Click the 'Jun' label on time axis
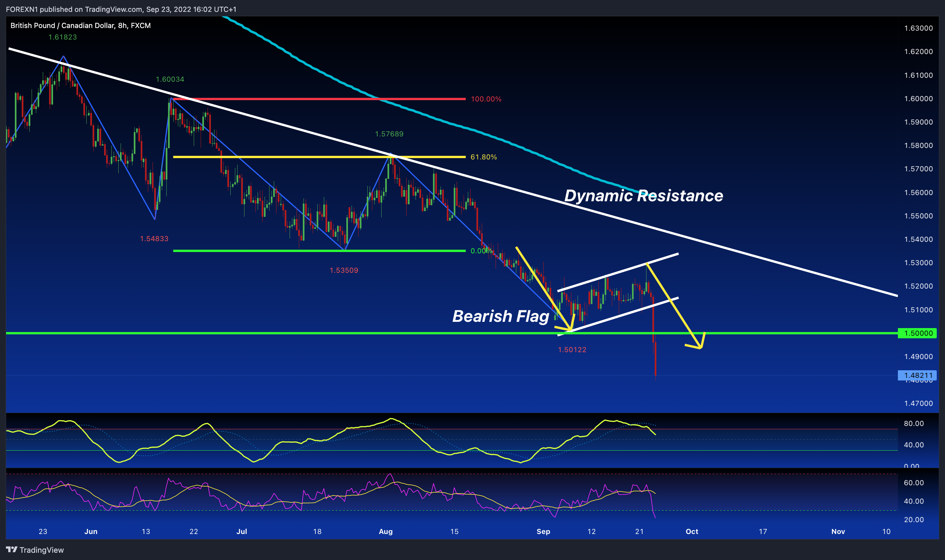The height and width of the screenshot is (560, 945). [x=91, y=532]
